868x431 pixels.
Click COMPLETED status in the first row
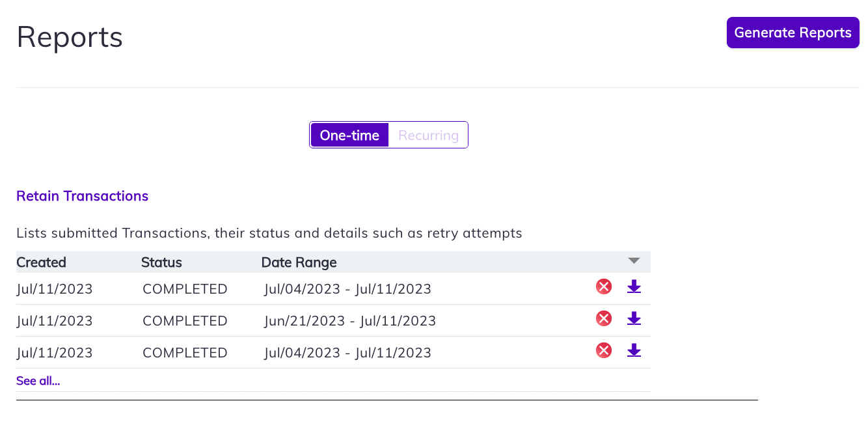[185, 289]
